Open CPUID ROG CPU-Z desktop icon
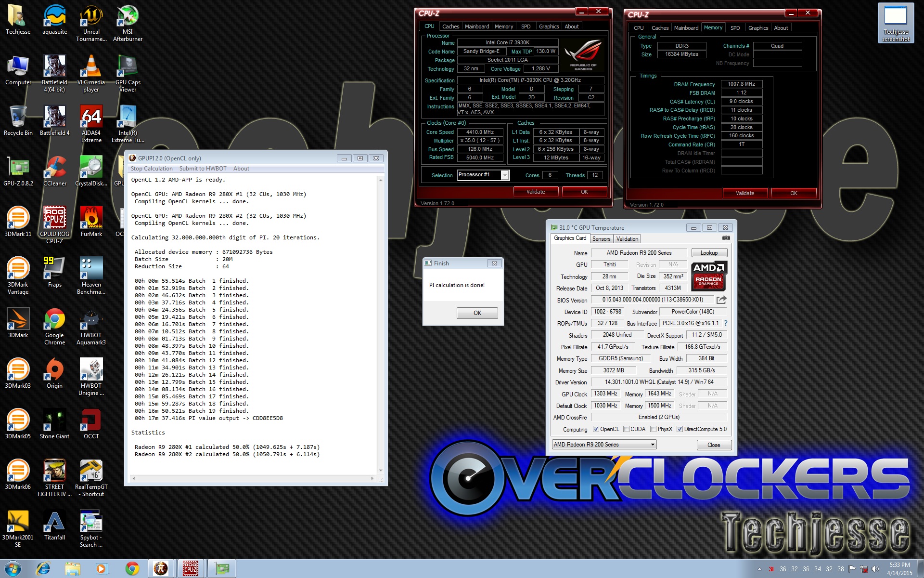The width and height of the screenshot is (924, 578). pos(54,226)
